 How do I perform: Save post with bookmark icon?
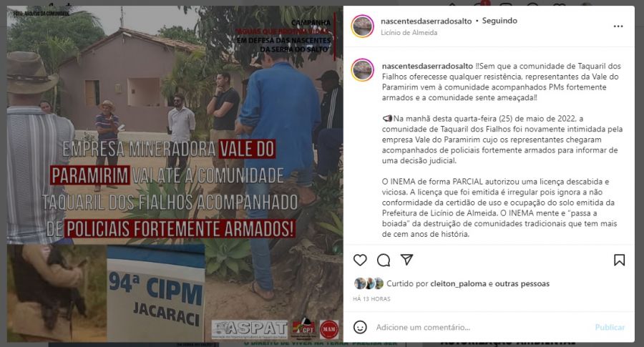(x=620, y=260)
